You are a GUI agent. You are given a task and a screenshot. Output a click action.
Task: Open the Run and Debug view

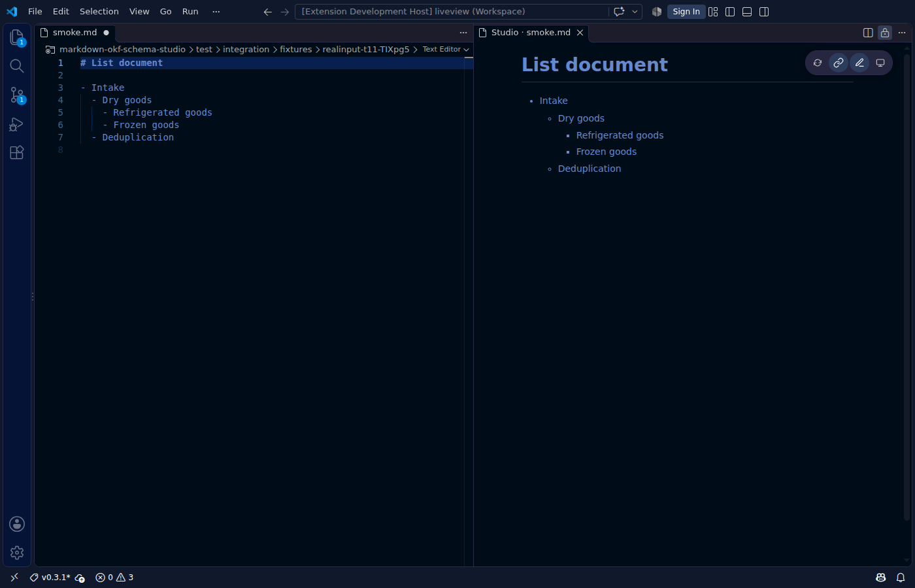(x=17, y=123)
